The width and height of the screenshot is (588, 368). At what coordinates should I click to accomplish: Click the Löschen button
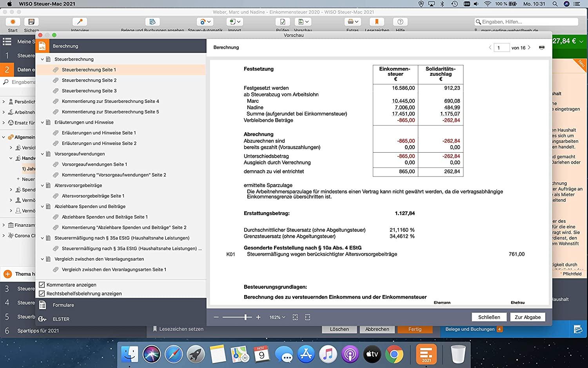coord(339,329)
